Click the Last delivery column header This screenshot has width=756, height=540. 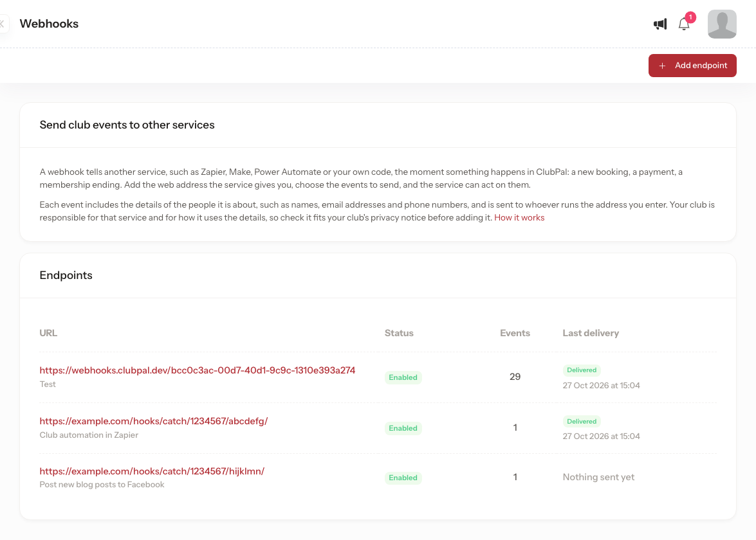click(591, 333)
